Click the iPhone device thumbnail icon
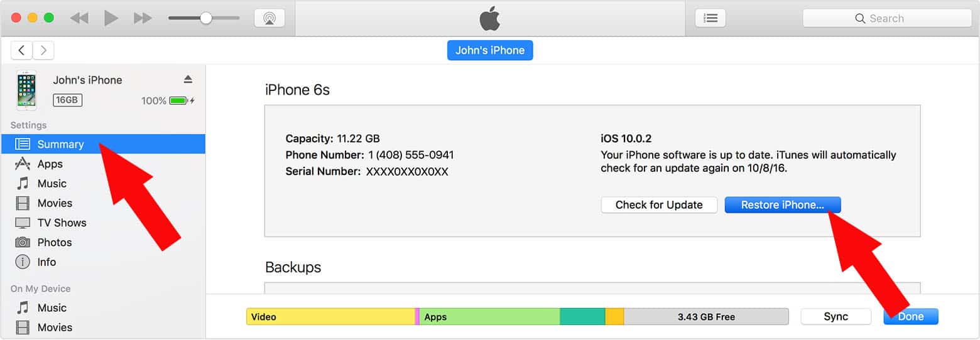Screen dimensions: 980x340 [26, 90]
